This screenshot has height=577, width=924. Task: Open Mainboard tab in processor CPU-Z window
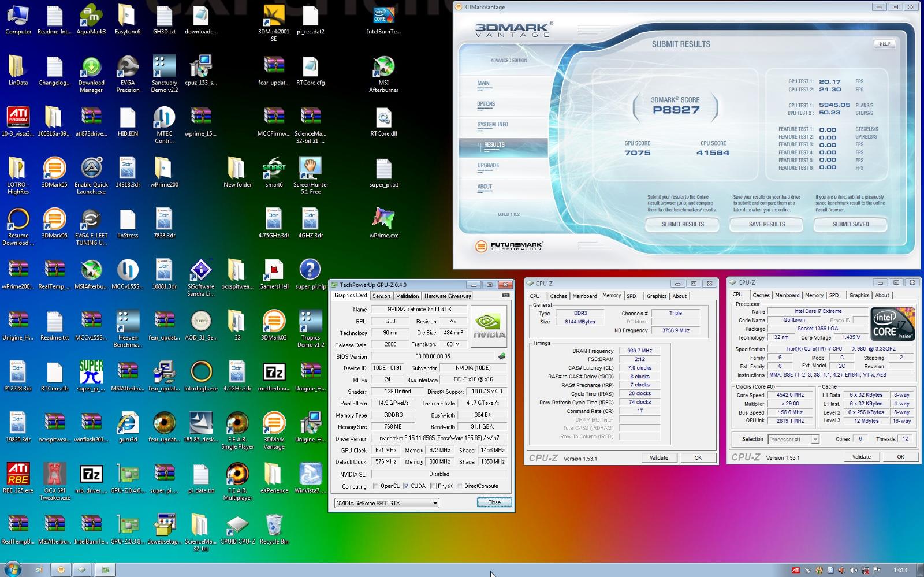787,295
